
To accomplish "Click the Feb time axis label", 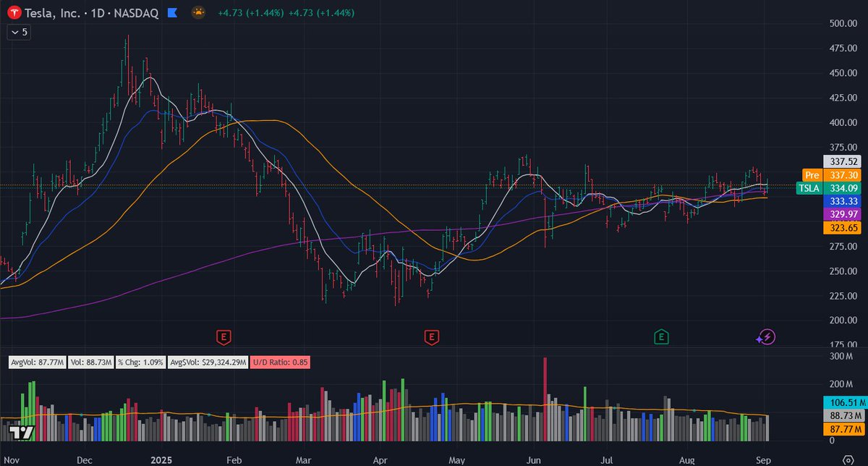I will tap(234, 459).
